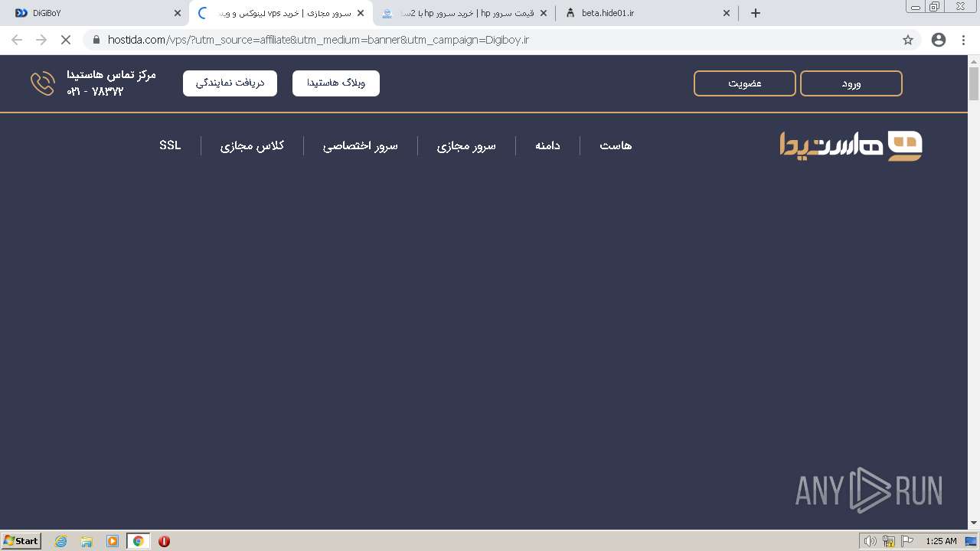The width and height of the screenshot is (980, 551).
Task: Click the عضویت signup button
Action: pos(745,83)
